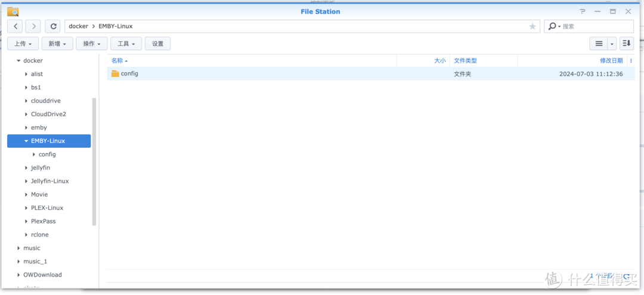This screenshot has height=295, width=644.
Task: Open the 新增 create dropdown
Action: [x=58, y=44]
